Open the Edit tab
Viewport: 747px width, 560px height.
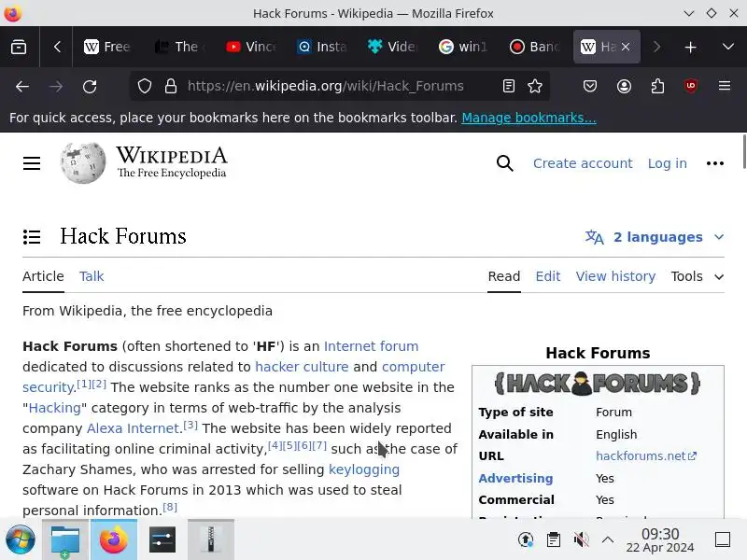(x=548, y=276)
